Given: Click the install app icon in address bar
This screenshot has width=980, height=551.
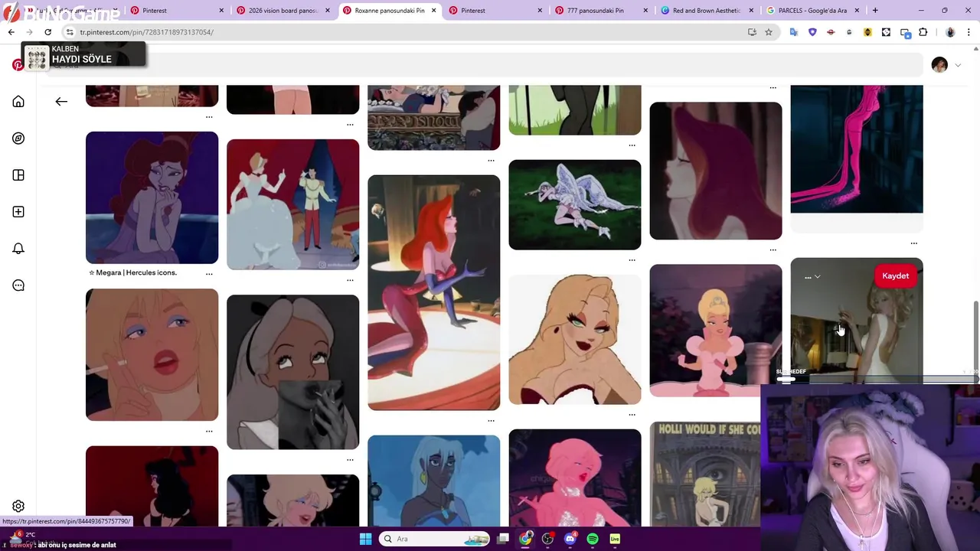Looking at the screenshot, I should click(x=752, y=32).
